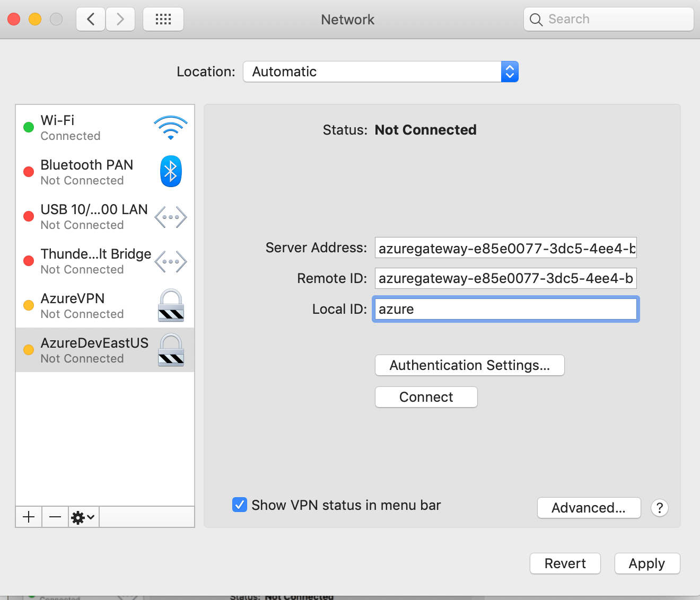Viewport: 700px width, 600px height.
Task: Go forward with the right chevron button
Action: [x=120, y=20]
